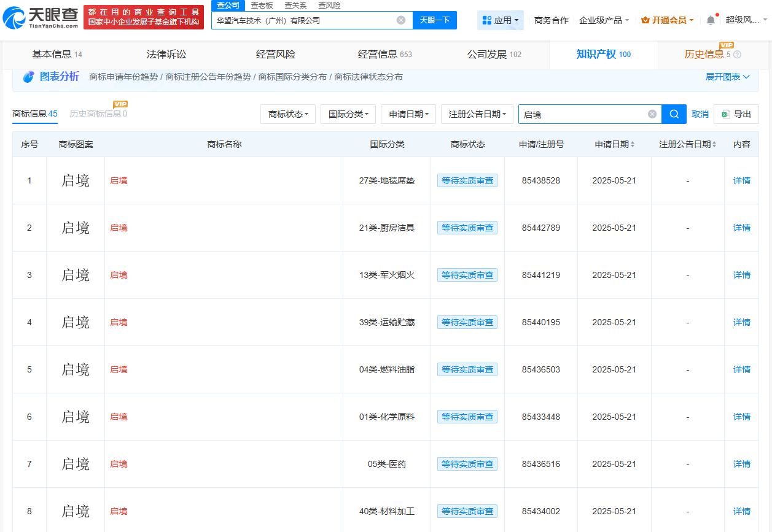
Task: Clear the company name using the circular x icon
Action: 402,20
